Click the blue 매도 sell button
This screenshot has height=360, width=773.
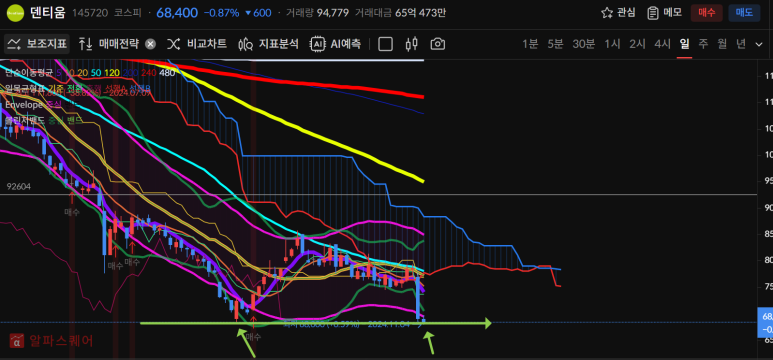click(744, 13)
